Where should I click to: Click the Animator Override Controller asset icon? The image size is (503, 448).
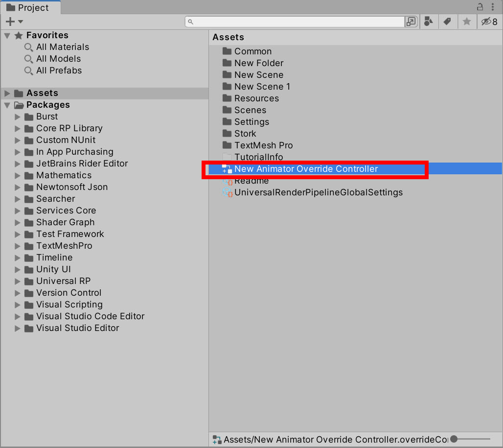[x=227, y=169]
